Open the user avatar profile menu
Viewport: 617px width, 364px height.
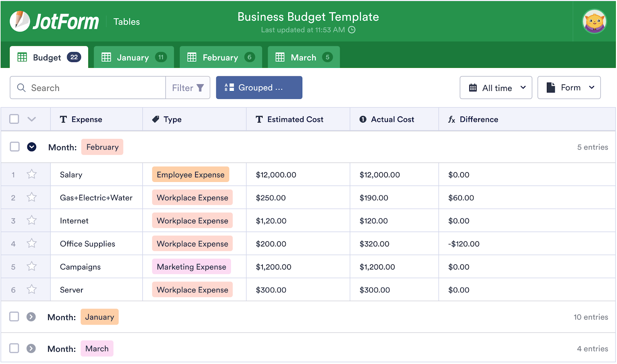[x=594, y=22]
